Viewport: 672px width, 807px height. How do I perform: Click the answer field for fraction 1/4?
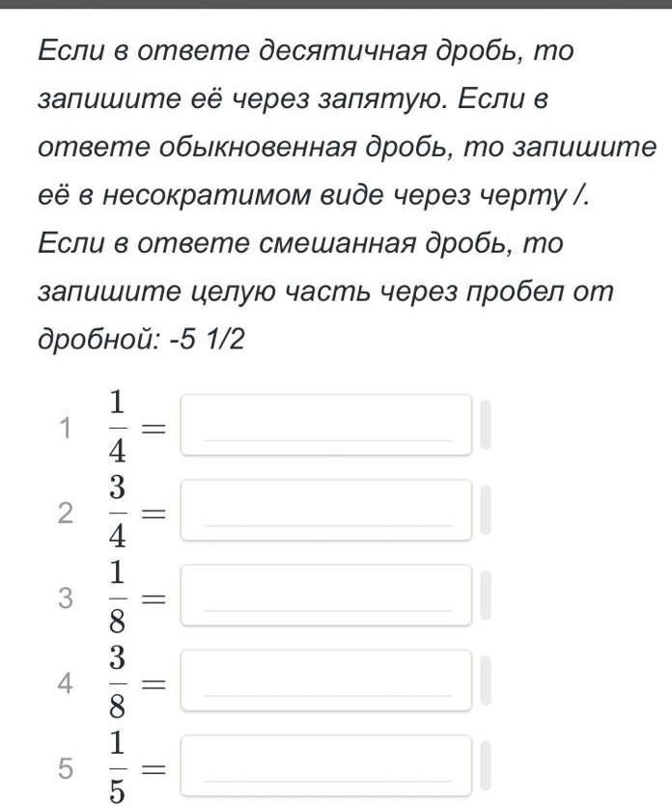click(326, 425)
